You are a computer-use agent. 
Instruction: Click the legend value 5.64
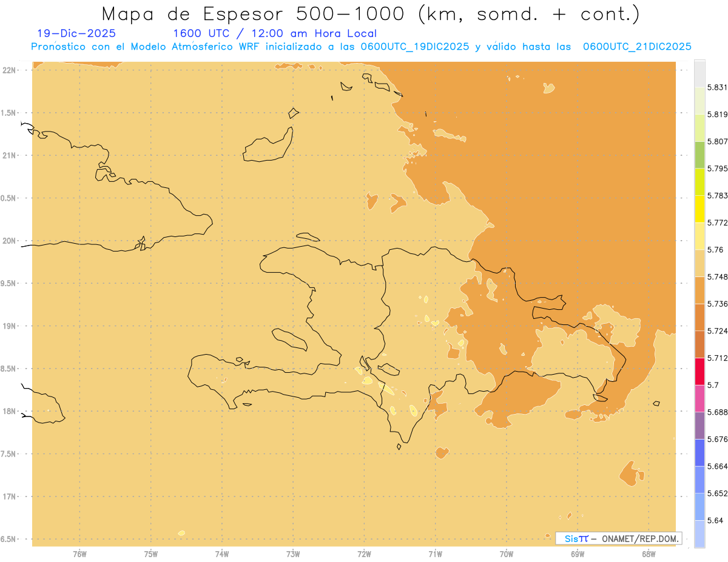tap(715, 520)
